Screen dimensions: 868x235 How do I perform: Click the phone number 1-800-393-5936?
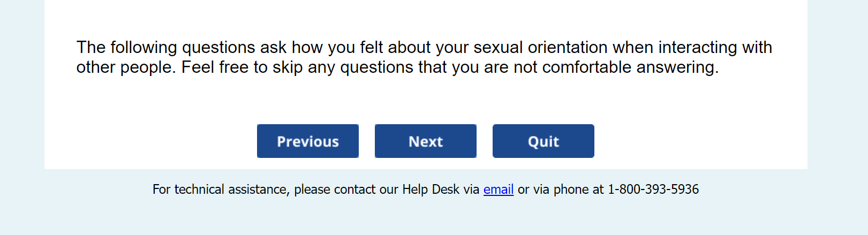(653, 189)
